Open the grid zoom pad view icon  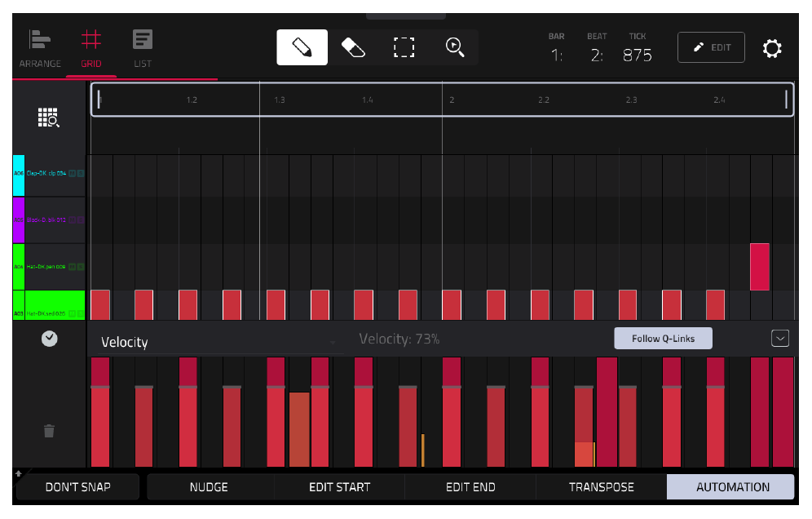coord(49,118)
